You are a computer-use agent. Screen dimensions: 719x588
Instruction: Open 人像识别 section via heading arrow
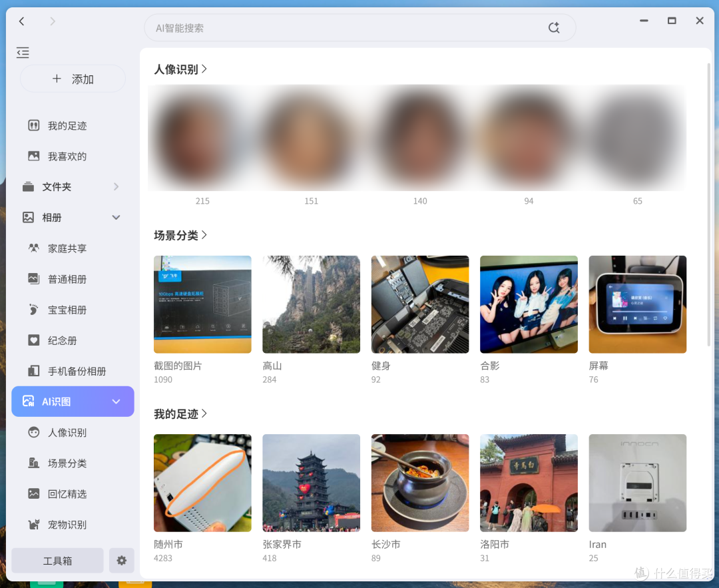[204, 69]
